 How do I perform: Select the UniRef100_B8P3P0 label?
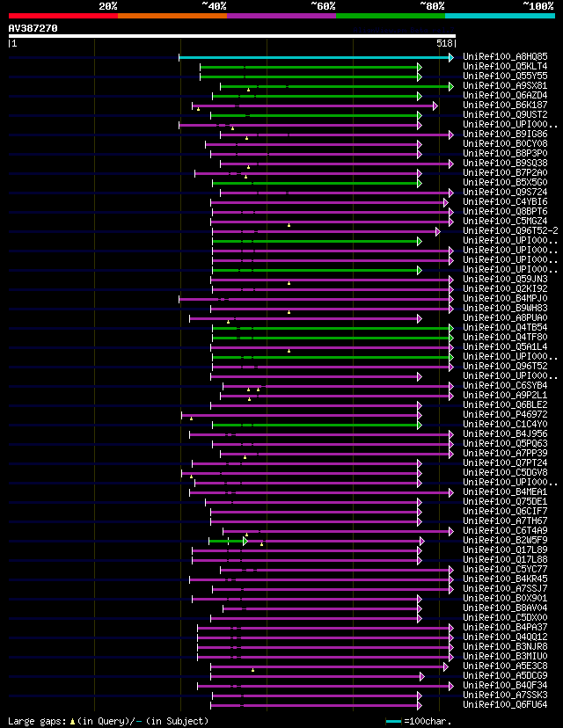click(506, 153)
